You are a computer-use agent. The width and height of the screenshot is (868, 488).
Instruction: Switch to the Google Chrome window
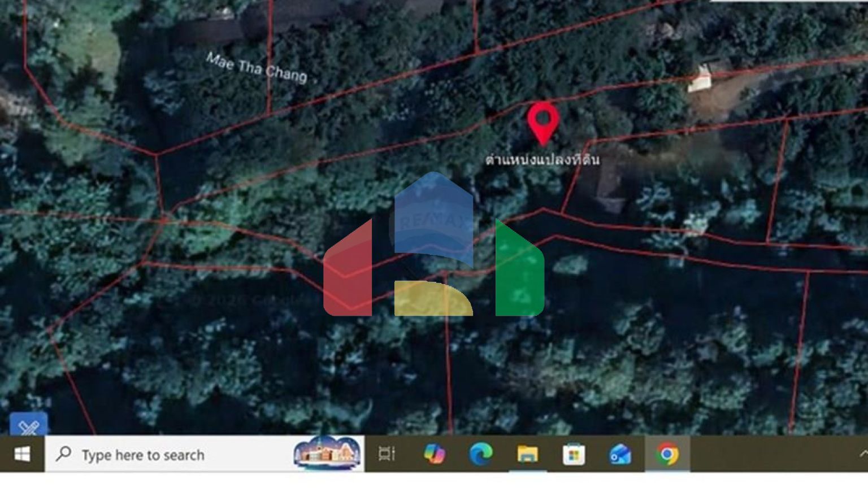click(667, 454)
